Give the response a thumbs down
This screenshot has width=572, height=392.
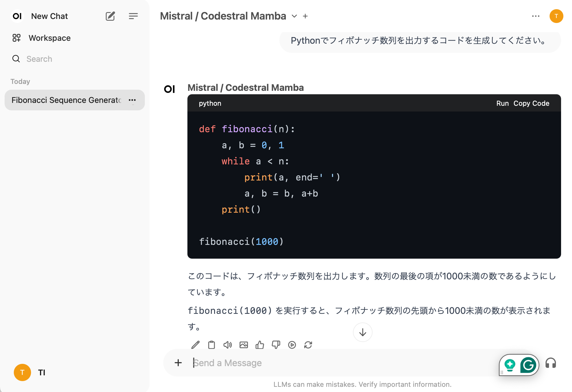pos(276,345)
